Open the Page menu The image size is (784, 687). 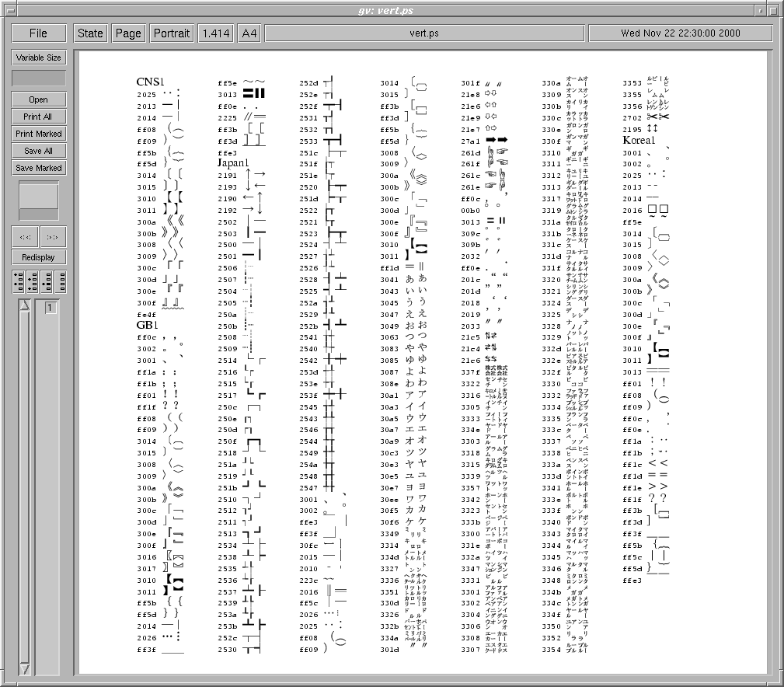pos(128,33)
